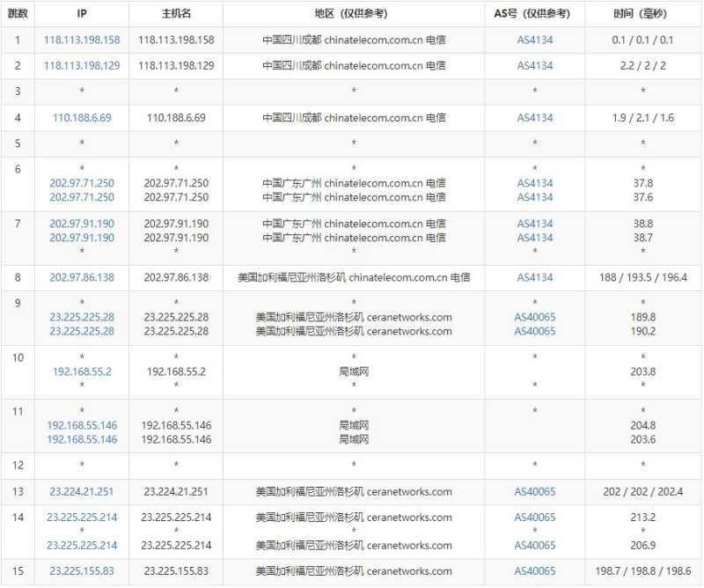Open the 202.97.86.138 IP link in hop 8

click(82, 277)
